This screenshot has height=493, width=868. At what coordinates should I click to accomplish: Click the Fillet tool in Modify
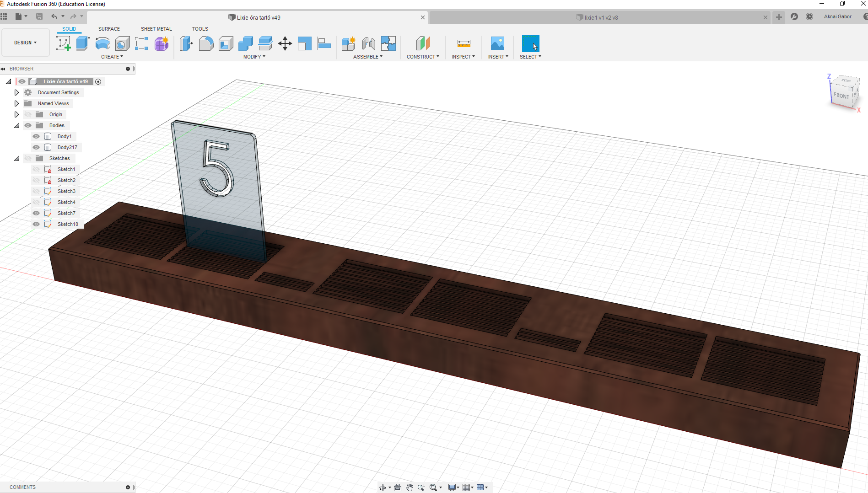(206, 43)
